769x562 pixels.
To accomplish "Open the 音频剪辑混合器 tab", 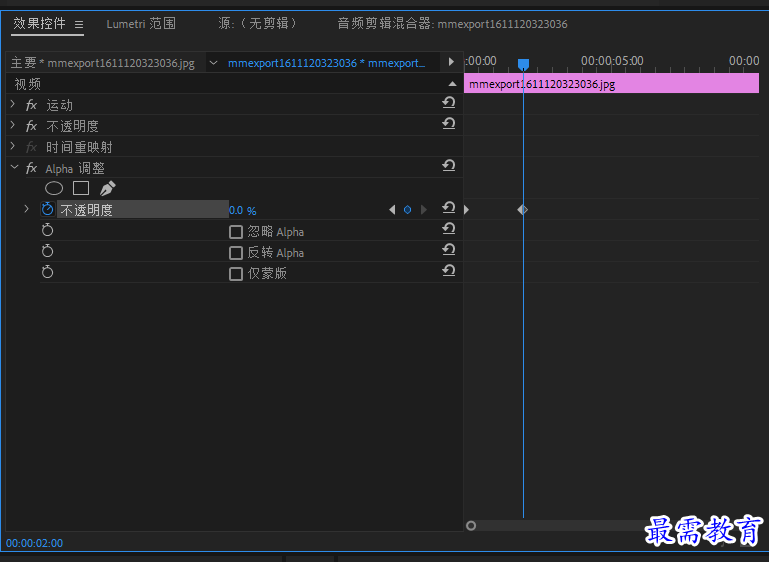I will pyautogui.click(x=452, y=24).
